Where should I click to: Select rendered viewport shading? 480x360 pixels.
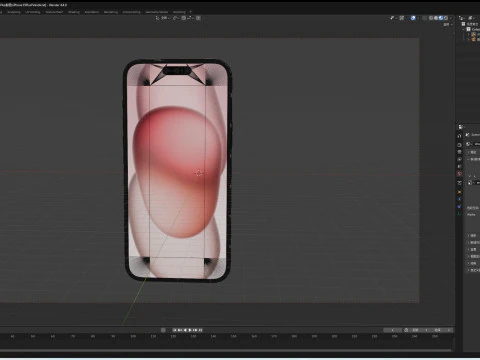(x=446, y=18)
